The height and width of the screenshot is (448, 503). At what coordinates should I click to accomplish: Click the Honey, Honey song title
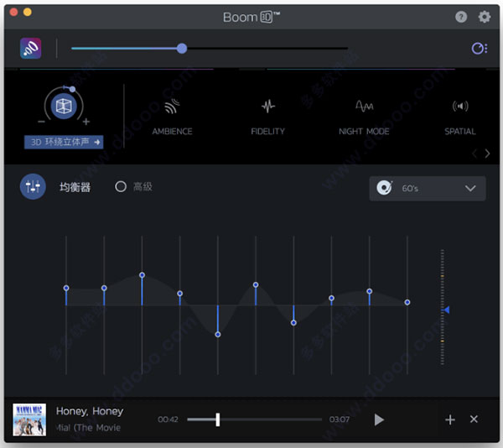(x=90, y=411)
